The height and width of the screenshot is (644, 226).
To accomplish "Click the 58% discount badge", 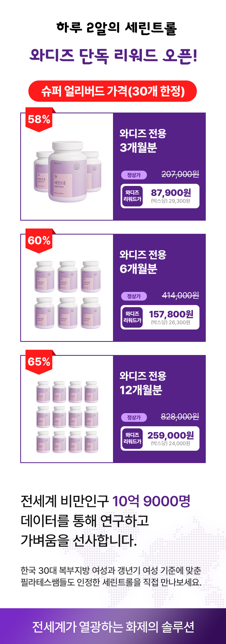I will (x=39, y=120).
